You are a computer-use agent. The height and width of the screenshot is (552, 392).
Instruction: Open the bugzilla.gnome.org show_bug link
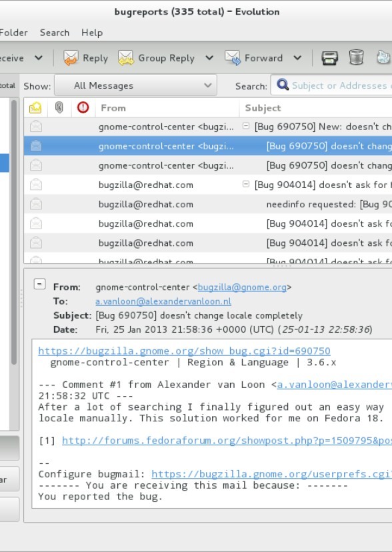point(185,351)
